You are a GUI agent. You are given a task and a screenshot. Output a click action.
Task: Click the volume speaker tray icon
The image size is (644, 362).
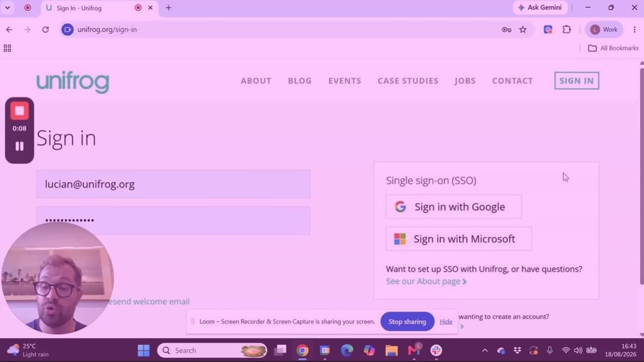578,350
